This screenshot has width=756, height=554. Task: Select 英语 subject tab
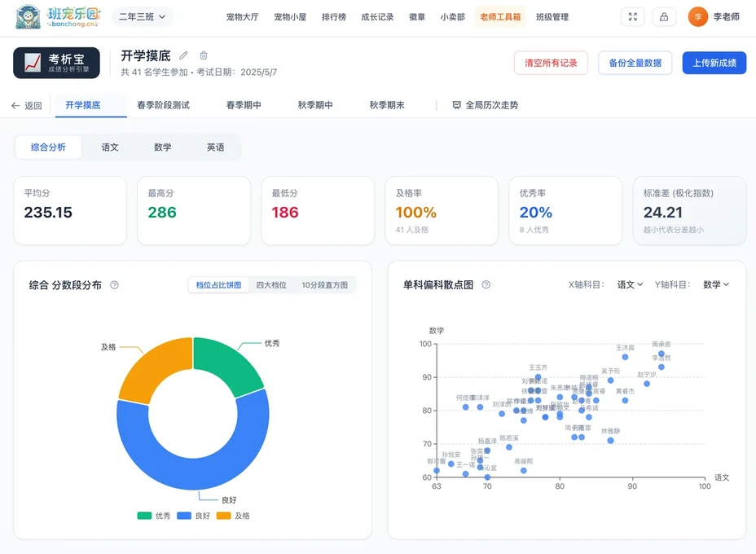coord(216,147)
